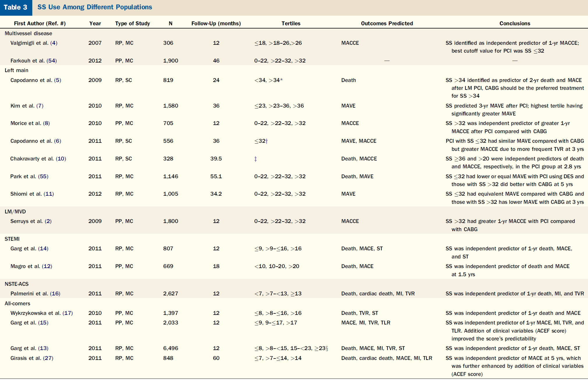Screen dimensions: 588x380
Task: Follow reference (6) for Capodanno 2011
Action: point(58,141)
